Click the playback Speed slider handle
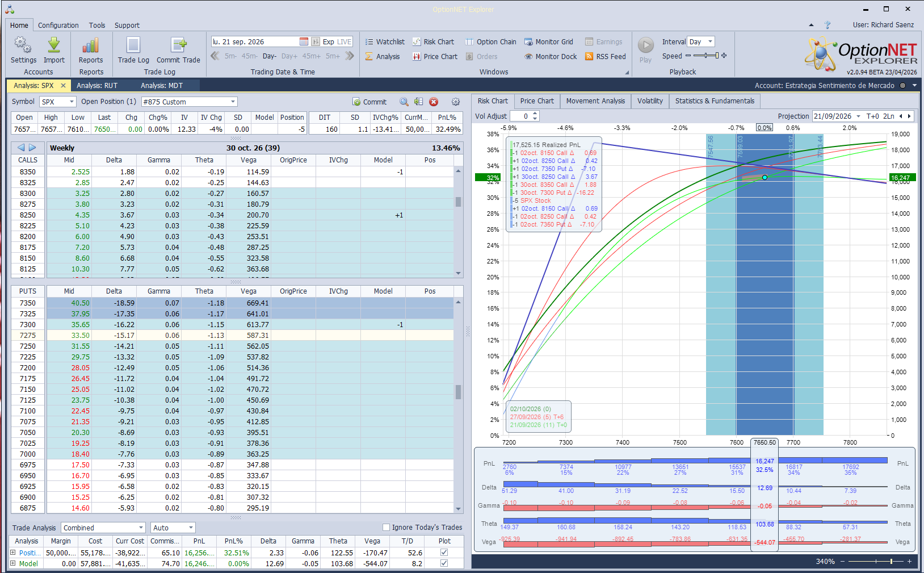 pos(717,56)
